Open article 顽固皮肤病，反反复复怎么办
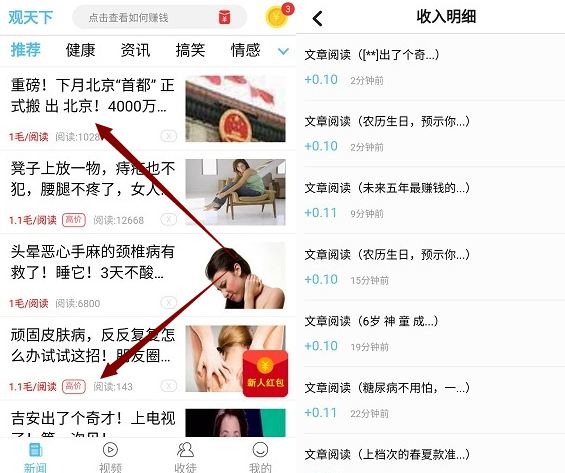The height and width of the screenshot is (473, 565). pos(93,345)
